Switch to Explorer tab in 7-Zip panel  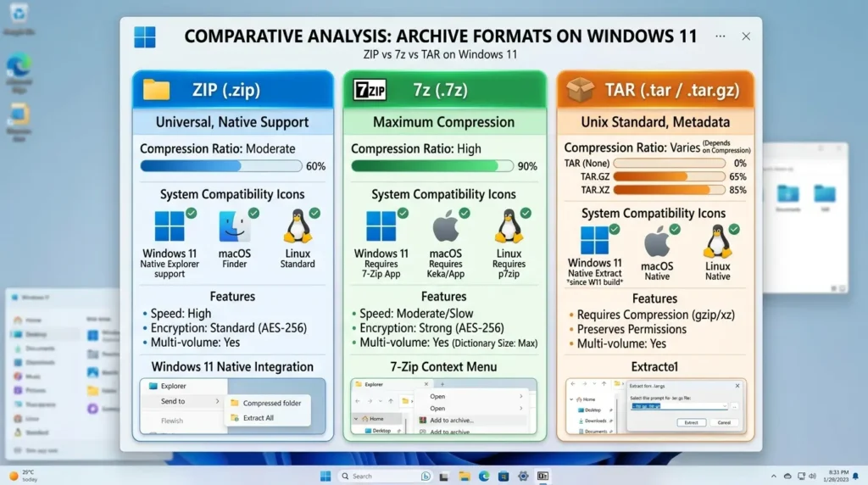pyautogui.click(x=392, y=384)
